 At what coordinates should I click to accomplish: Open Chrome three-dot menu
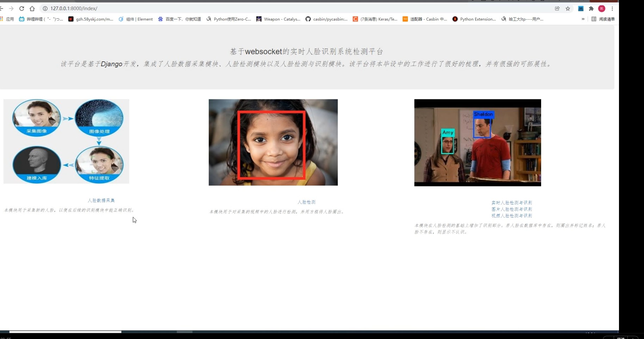(x=612, y=8)
